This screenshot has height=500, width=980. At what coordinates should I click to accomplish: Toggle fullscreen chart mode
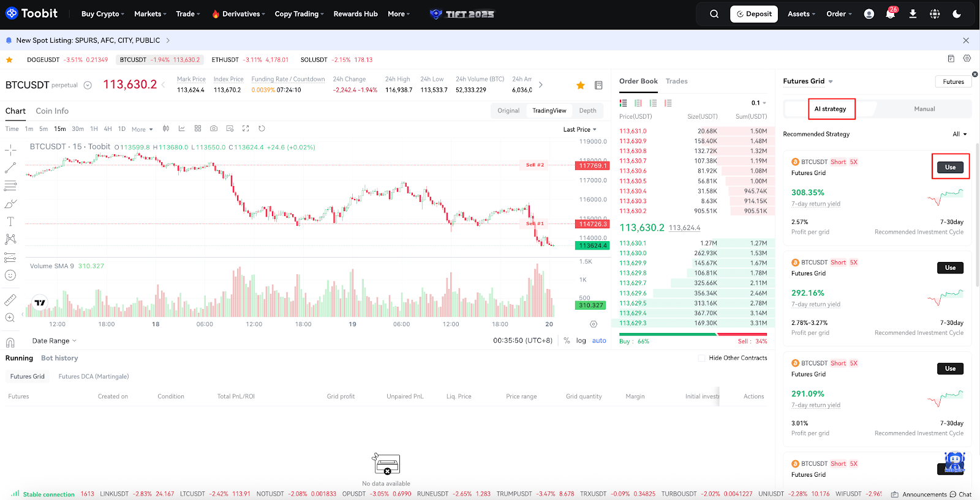(x=246, y=129)
